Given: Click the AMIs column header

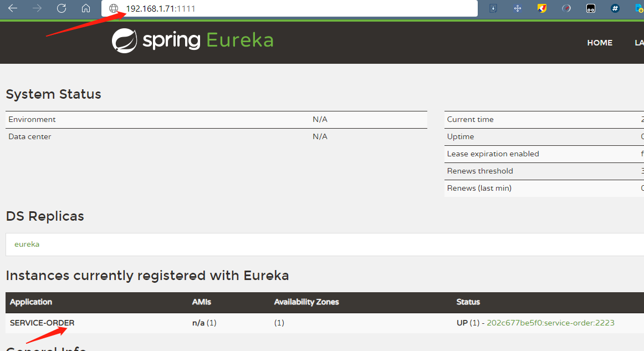Looking at the screenshot, I should [x=201, y=302].
